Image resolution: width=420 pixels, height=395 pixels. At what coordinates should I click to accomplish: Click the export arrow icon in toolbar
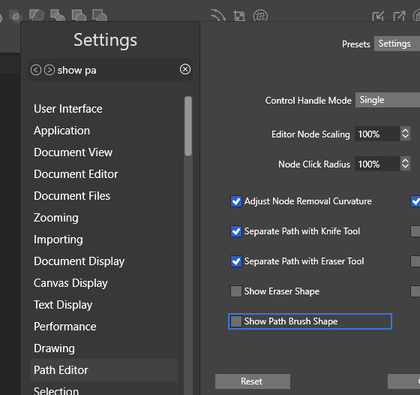click(x=399, y=16)
